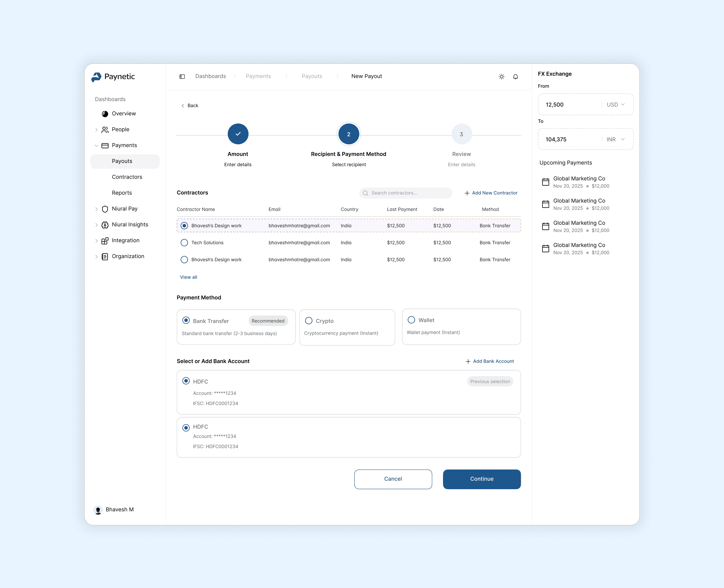The height and width of the screenshot is (588, 724).
Task: Choose Wallet payment method
Action: click(x=411, y=320)
